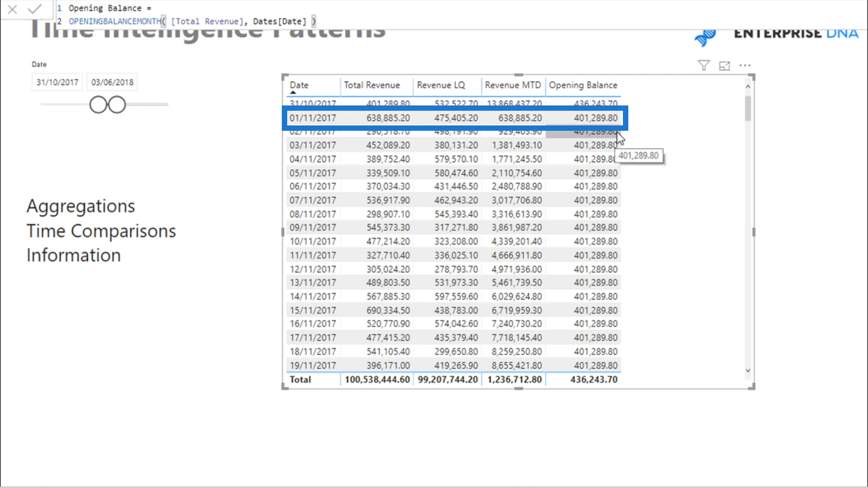The height and width of the screenshot is (488, 868).
Task: Sort by the Revenue MTD column header
Action: tap(513, 85)
